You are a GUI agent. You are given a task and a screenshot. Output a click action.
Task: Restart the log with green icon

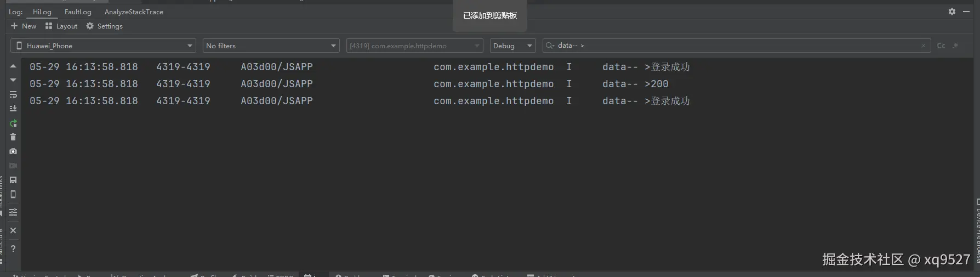click(13, 123)
